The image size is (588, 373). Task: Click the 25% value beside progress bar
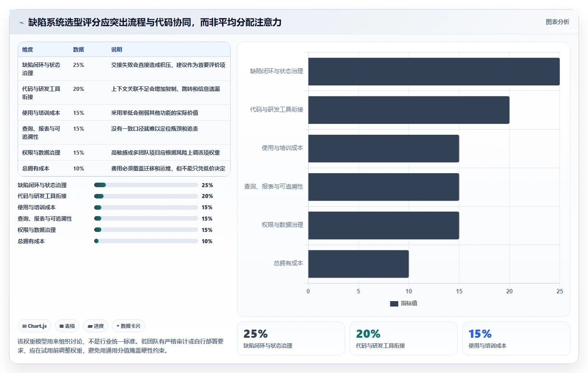[x=207, y=185]
